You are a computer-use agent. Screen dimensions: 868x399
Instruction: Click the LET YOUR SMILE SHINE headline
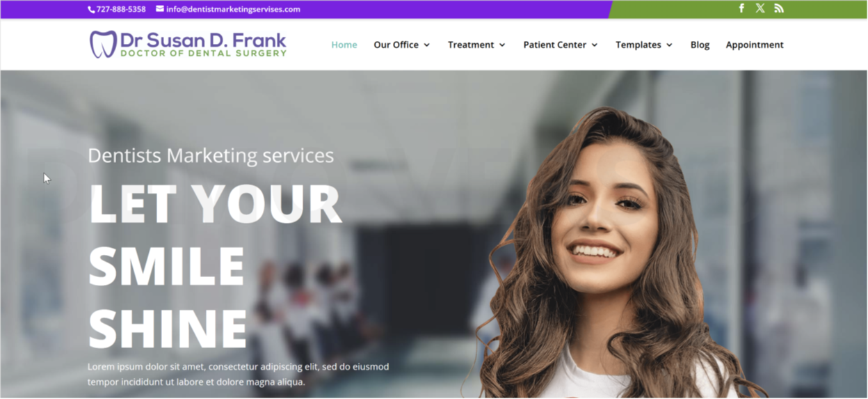(216, 265)
